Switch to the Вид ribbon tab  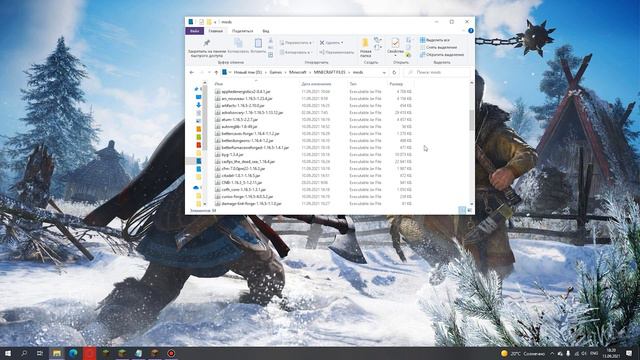click(266, 31)
